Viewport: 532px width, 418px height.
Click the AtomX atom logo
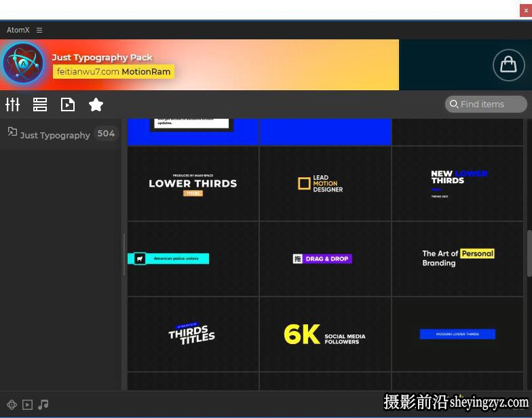pos(23,64)
